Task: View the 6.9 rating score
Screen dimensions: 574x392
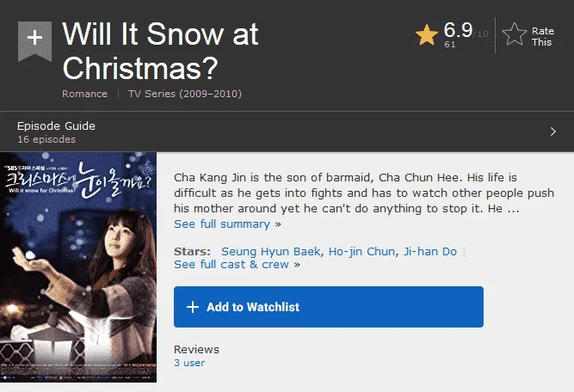Action: pos(458,30)
